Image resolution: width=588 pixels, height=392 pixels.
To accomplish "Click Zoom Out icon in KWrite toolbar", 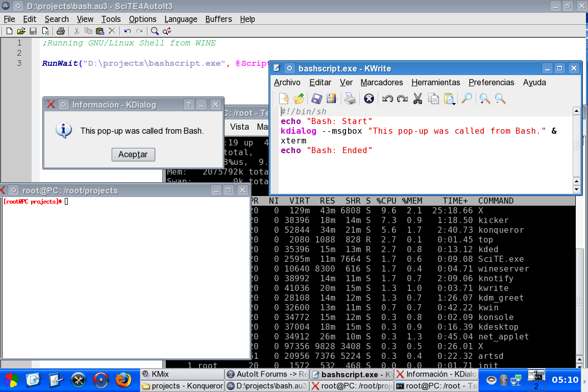I will click(x=500, y=99).
